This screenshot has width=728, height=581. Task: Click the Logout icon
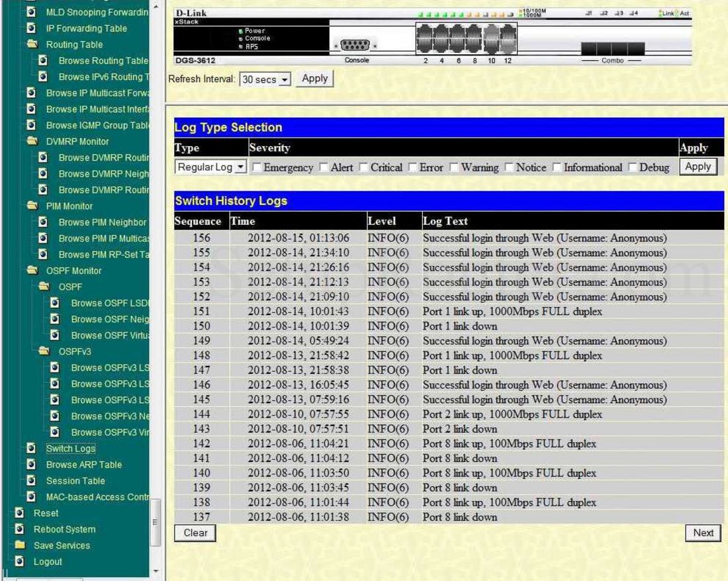pos(19,561)
